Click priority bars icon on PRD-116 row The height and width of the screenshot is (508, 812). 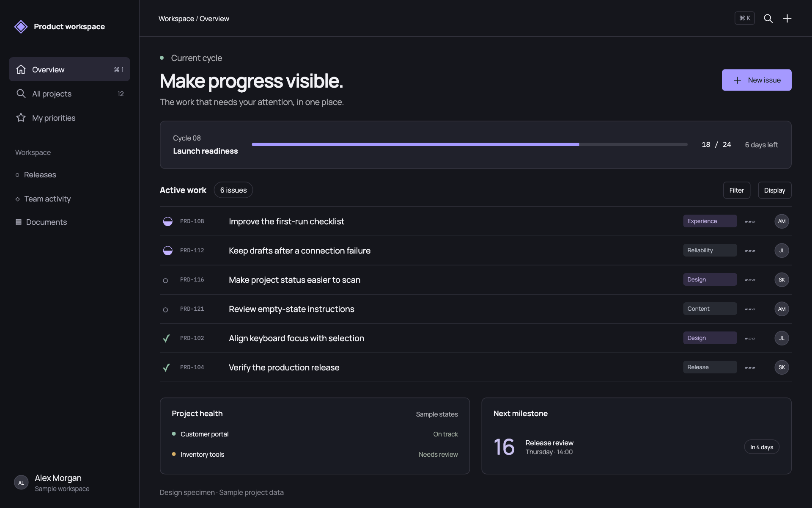(x=750, y=280)
